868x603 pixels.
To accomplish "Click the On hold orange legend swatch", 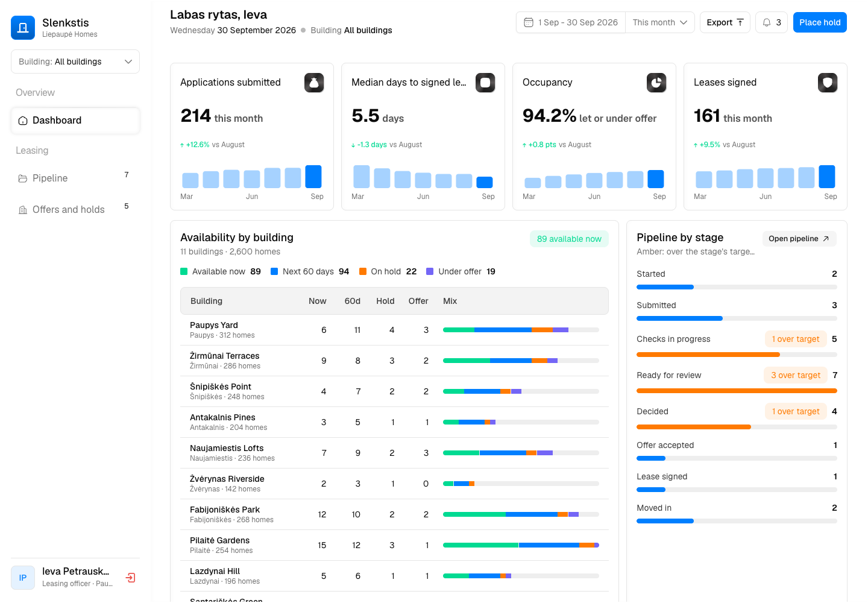I will [x=363, y=271].
